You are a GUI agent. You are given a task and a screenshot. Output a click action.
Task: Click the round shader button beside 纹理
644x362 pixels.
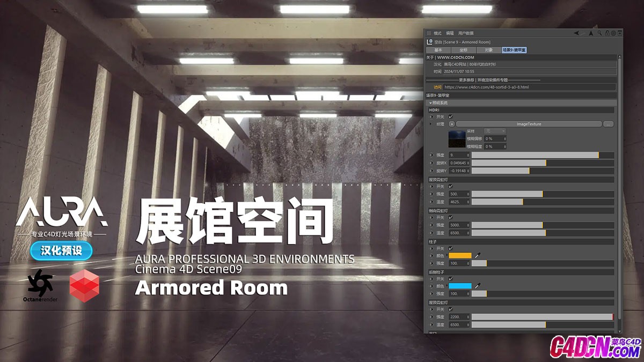pos(452,124)
